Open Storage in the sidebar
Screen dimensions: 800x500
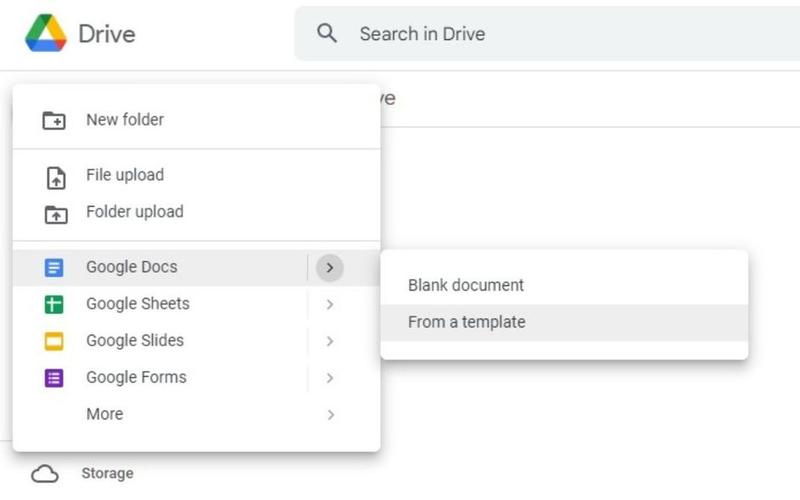(x=107, y=473)
